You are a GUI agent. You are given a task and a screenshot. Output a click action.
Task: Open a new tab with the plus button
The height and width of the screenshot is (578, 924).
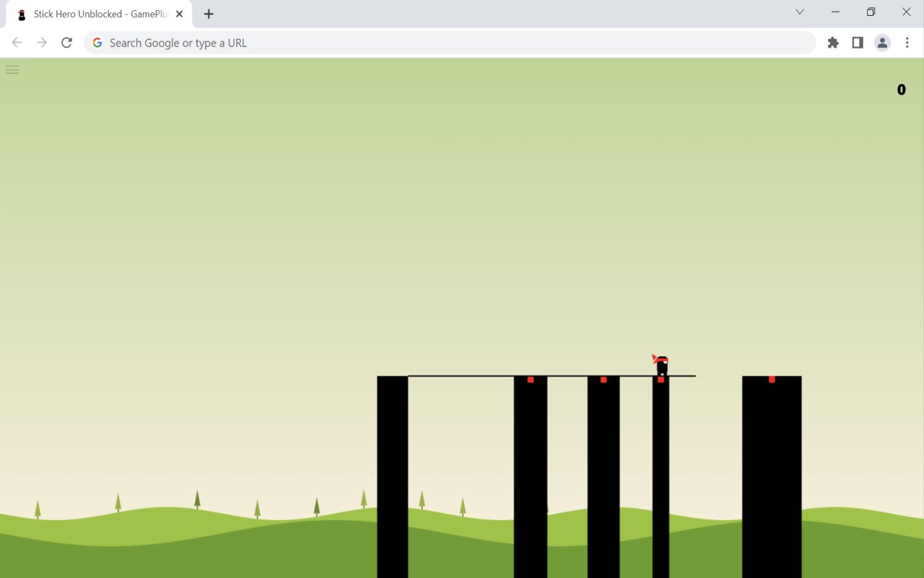(x=209, y=14)
